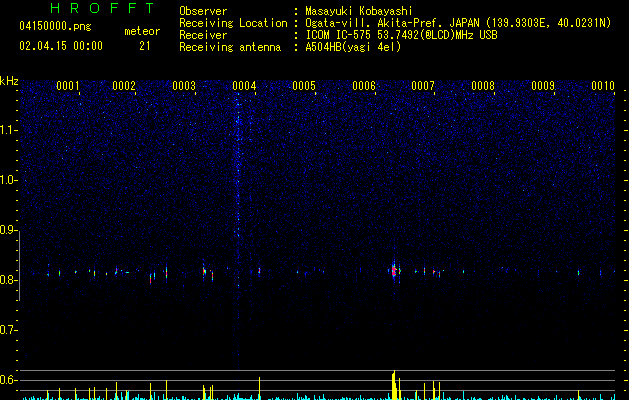Click time marker 0004
This screenshot has width=629, height=400.
click(x=244, y=86)
